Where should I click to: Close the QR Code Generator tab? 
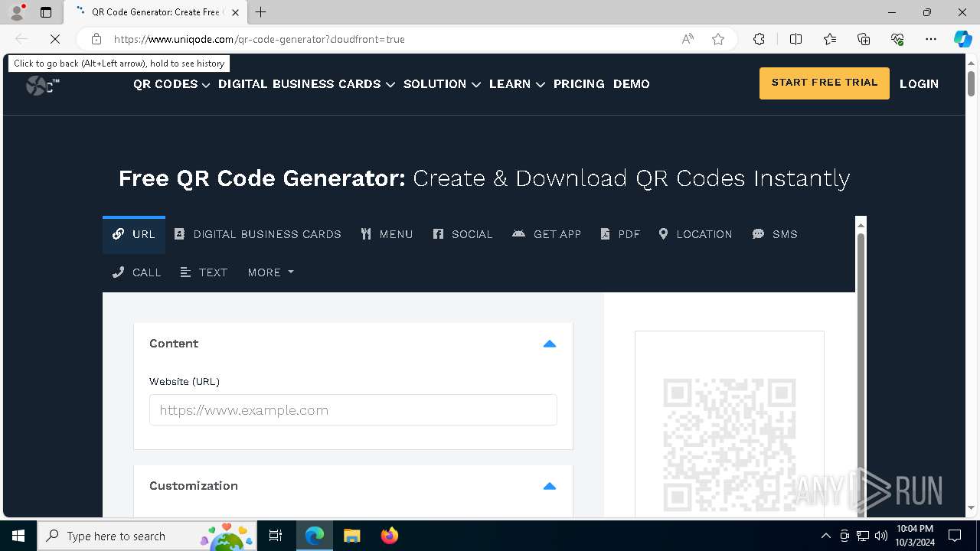pos(235,12)
